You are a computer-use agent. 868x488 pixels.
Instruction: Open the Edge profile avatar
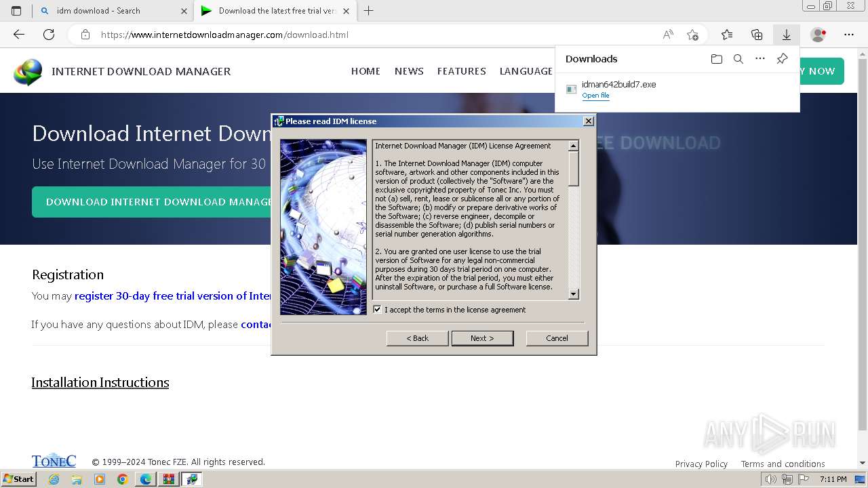tap(818, 35)
